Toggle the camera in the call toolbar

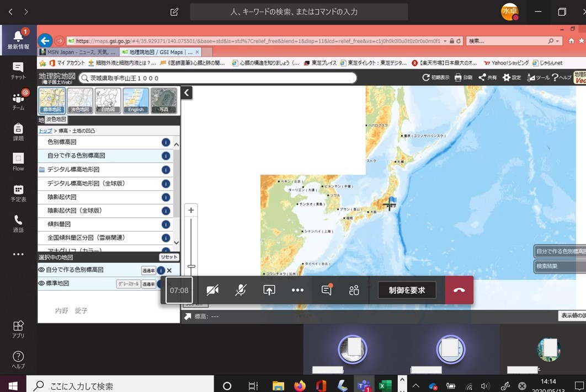(x=212, y=290)
